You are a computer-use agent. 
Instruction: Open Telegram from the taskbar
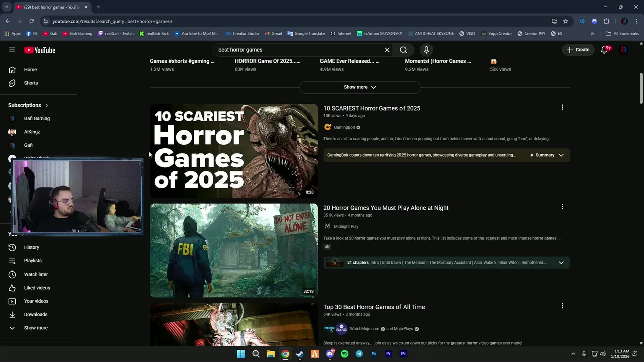coord(359,354)
